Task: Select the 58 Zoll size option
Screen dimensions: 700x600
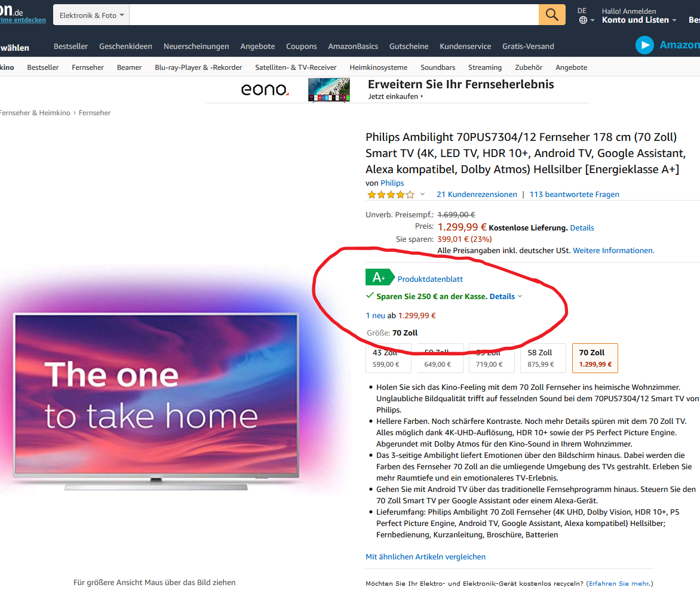Action: [541, 358]
